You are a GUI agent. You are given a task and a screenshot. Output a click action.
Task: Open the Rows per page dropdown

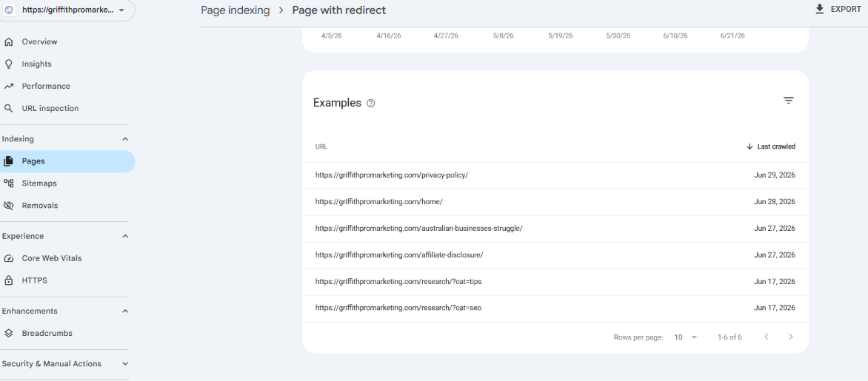[x=686, y=337]
